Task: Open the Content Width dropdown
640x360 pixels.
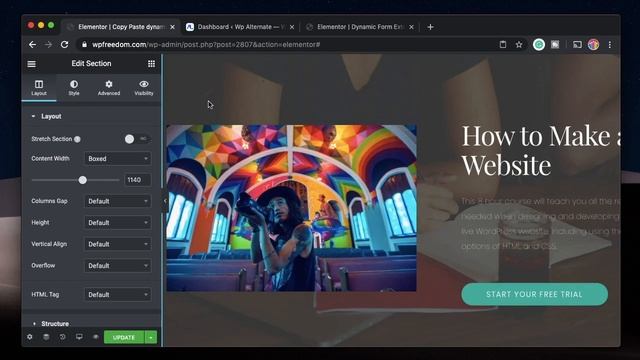Action: [118, 158]
